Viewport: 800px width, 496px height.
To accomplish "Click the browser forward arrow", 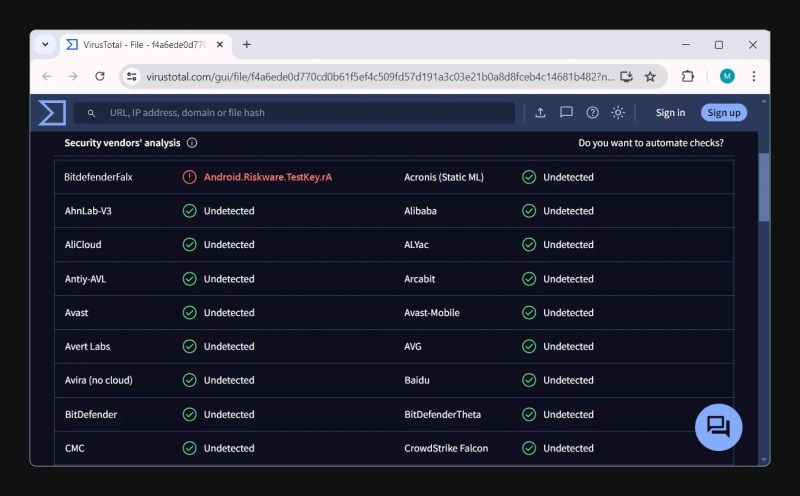I will tap(73, 77).
